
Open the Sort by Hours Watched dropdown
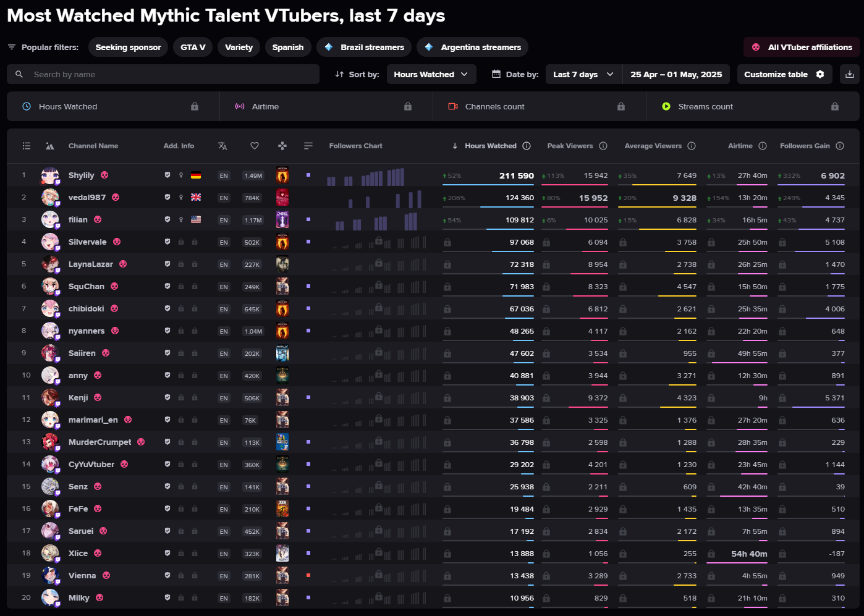(x=431, y=74)
